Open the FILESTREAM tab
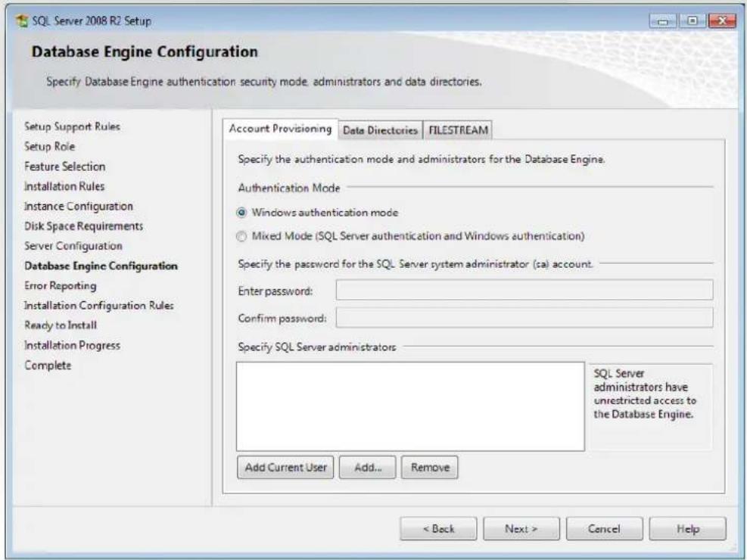This screenshot has height=560, width=747. tap(458, 130)
